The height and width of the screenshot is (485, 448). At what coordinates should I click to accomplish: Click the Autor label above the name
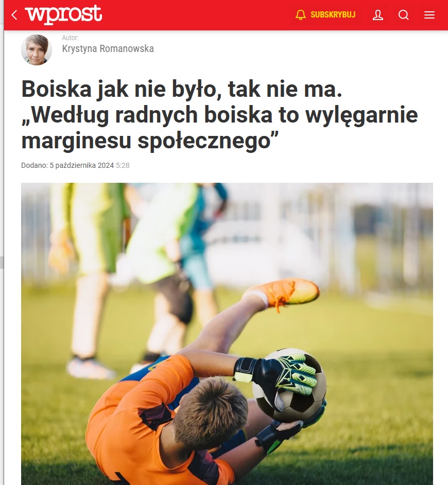click(x=70, y=38)
